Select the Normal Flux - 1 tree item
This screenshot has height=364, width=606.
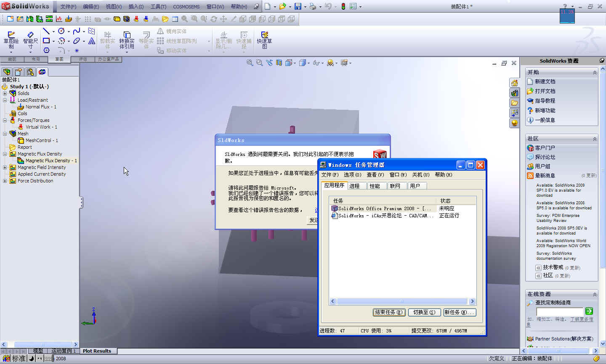click(41, 107)
